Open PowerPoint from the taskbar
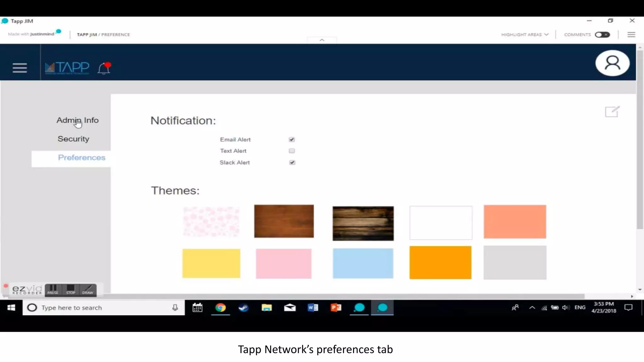The width and height of the screenshot is (644, 362). 336,308
